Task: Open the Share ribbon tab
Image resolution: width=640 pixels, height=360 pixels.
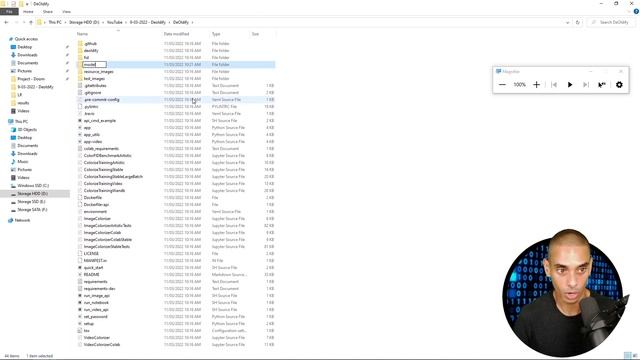Action: pos(48,11)
